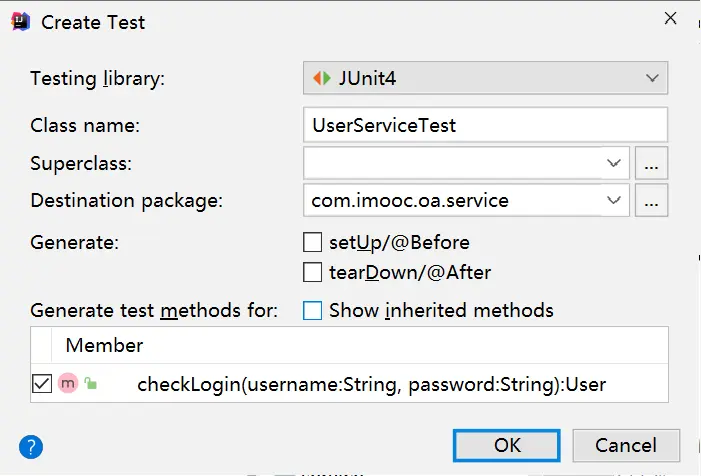Click the pink method icon beside checkLogin

[x=68, y=383]
